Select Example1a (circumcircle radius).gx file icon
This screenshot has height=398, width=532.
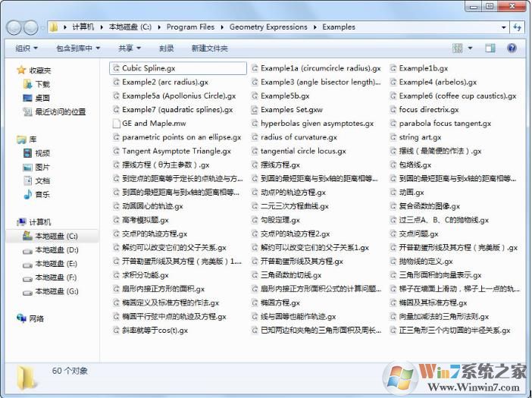tap(255, 68)
